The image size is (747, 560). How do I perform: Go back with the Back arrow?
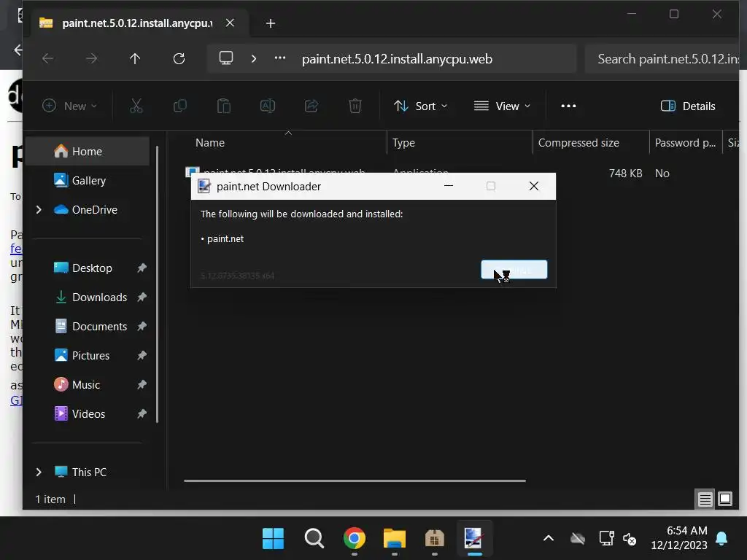point(47,58)
